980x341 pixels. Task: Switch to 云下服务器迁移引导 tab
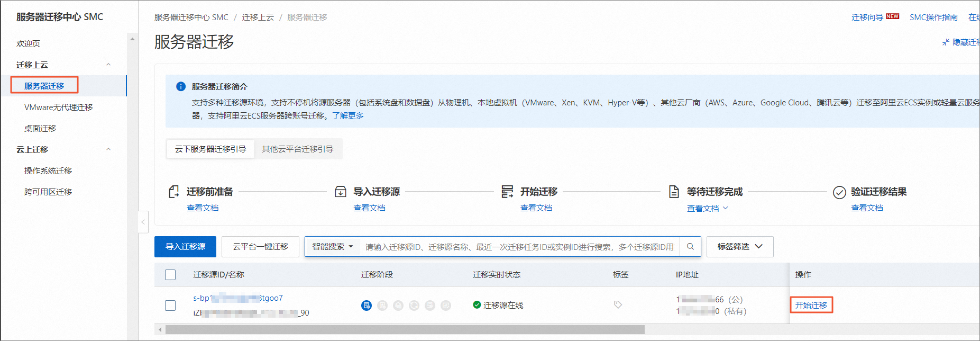tap(210, 149)
